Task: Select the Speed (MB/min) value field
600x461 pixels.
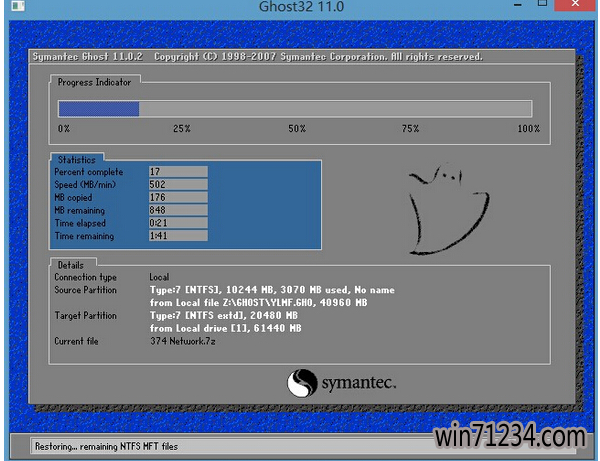Action: coord(177,185)
